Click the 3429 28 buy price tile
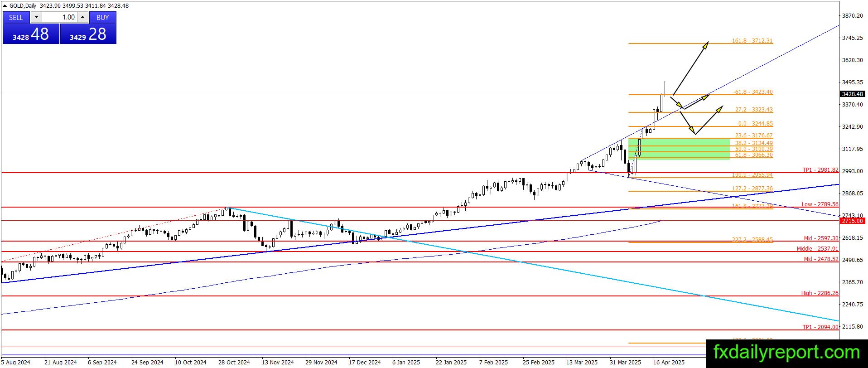The width and height of the screenshot is (868, 368). tap(88, 34)
